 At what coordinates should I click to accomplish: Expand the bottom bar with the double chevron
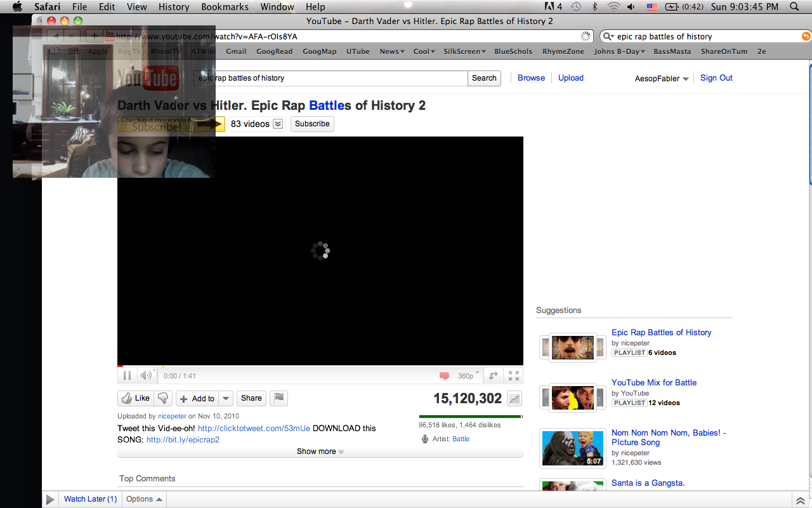point(801,500)
